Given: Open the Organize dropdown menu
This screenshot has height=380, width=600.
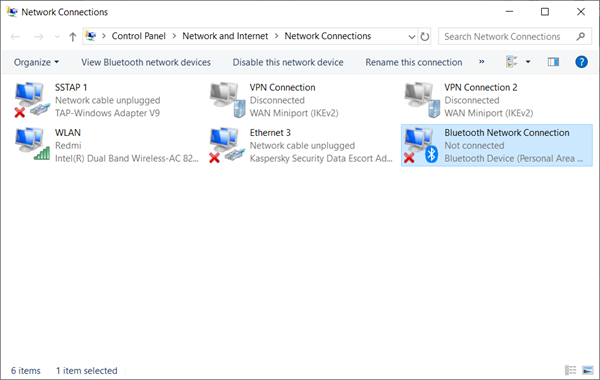Looking at the screenshot, I should tap(36, 62).
